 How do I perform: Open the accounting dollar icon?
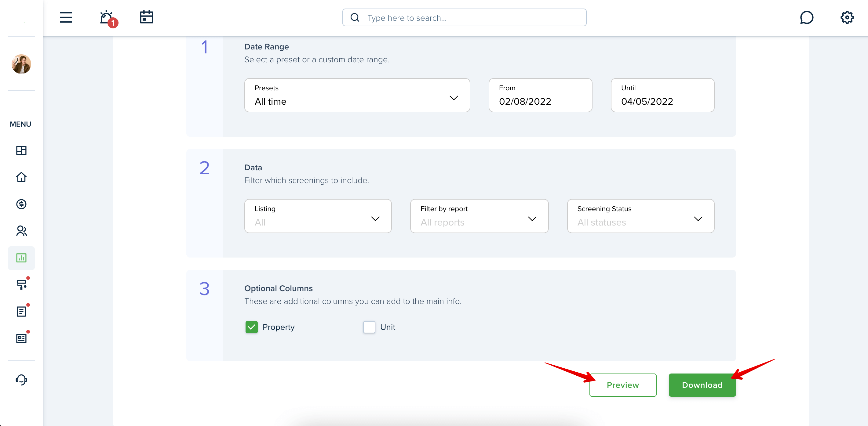point(21,204)
